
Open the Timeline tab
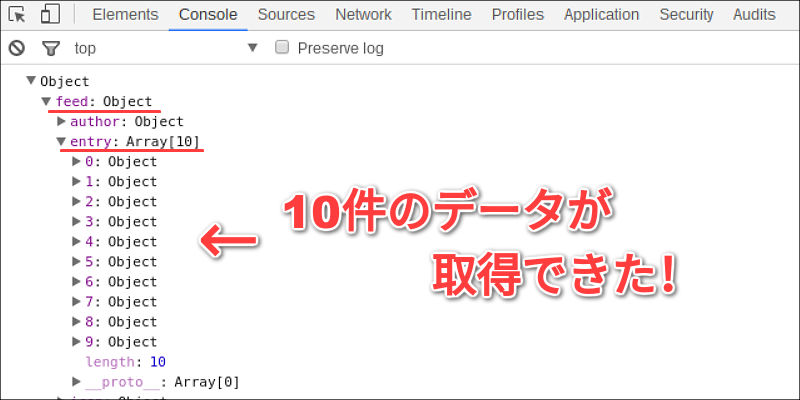(441, 15)
